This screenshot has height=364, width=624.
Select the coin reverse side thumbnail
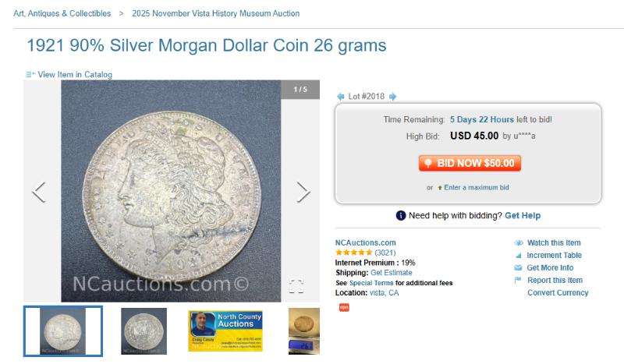pyautogui.click(x=144, y=331)
